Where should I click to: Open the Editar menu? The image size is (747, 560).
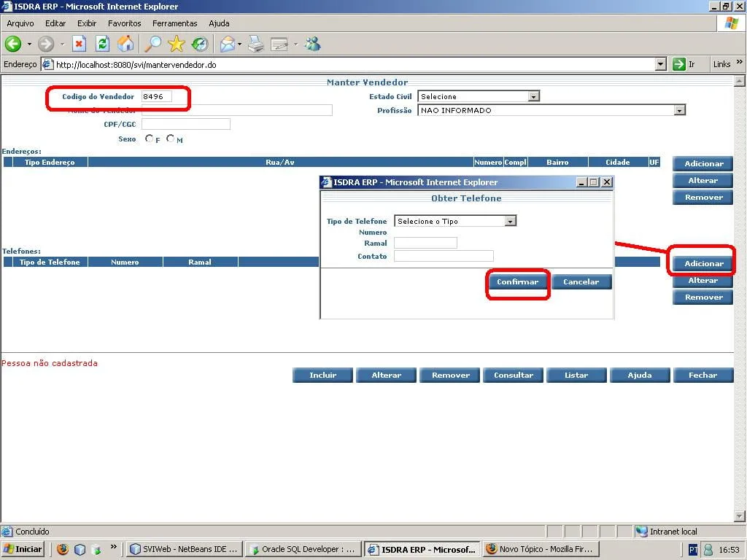(x=55, y=23)
